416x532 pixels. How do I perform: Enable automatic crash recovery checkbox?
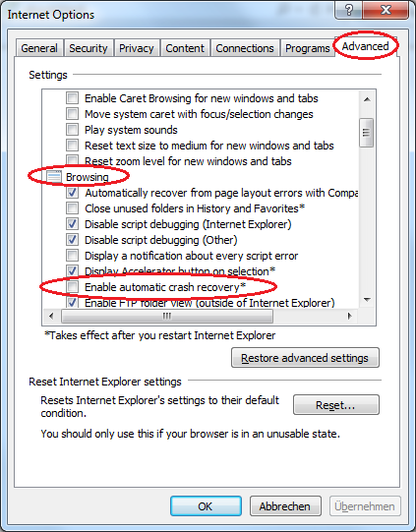tap(72, 287)
